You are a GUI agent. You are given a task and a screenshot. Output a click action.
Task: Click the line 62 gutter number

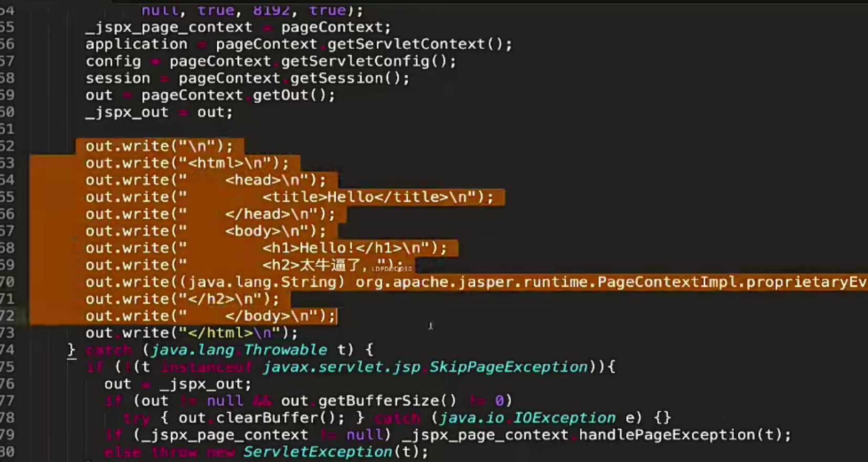(7, 146)
